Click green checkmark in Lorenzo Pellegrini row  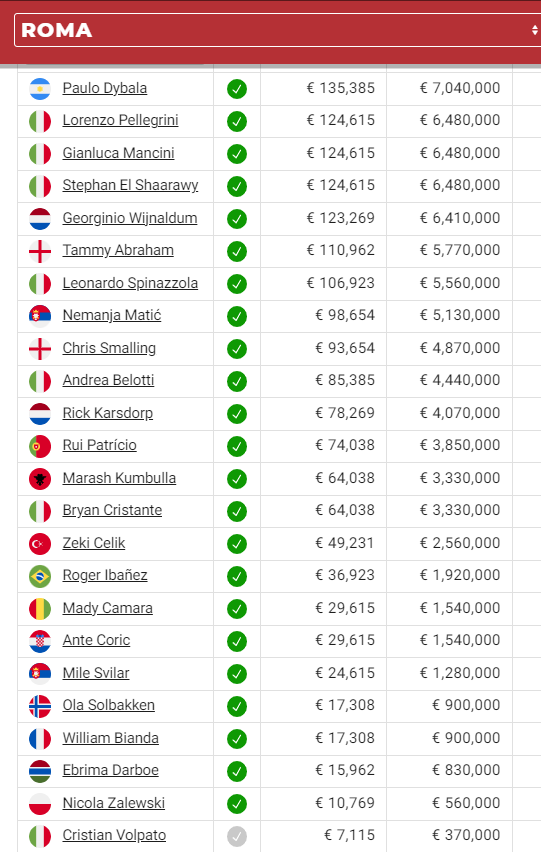[x=237, y=121]
